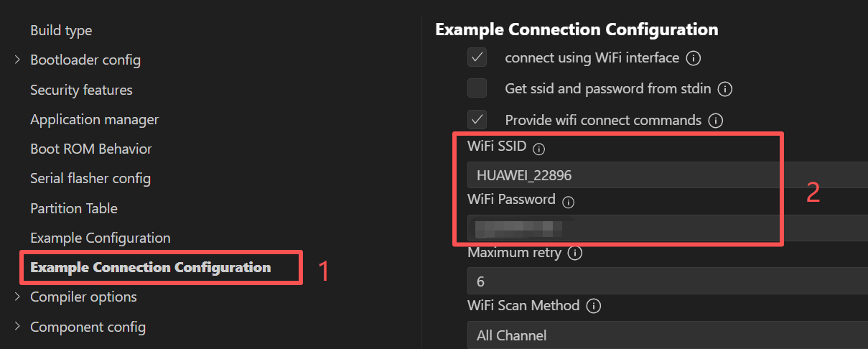Click info icon for connect using WiFi interface
This screenshot has width=868, height=349.
(693, 58)
